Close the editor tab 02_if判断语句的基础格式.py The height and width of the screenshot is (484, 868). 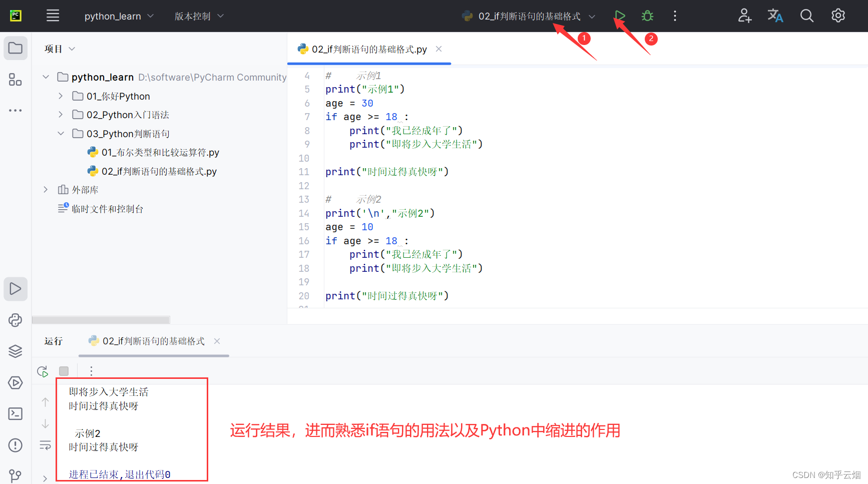point(439,49)
